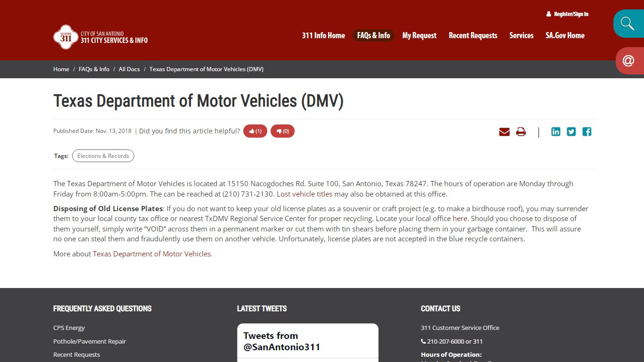
Task: Email this article via envelope icon
Action: click(x=504, y=132)
